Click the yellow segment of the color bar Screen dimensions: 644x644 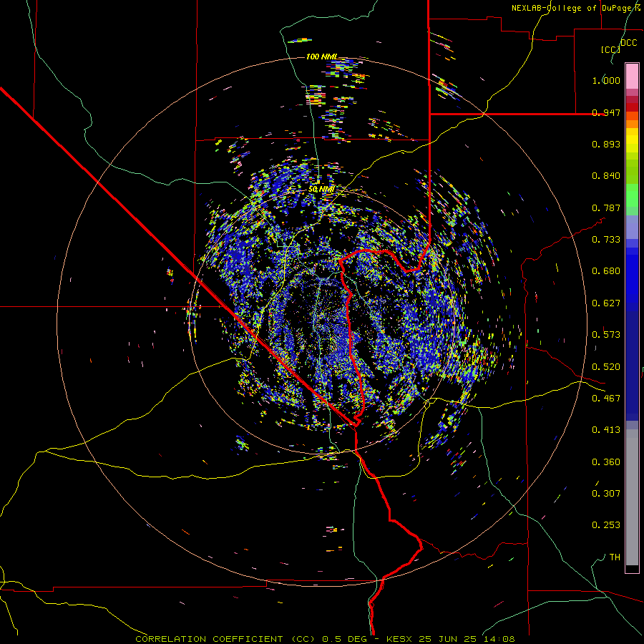(632, 140)
